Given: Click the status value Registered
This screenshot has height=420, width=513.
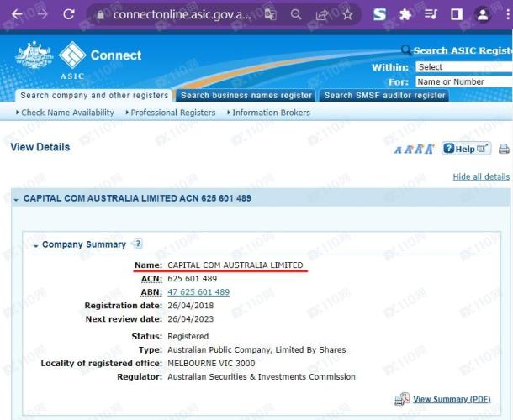Looking at the screenshot, I should (x=188, y=336).
